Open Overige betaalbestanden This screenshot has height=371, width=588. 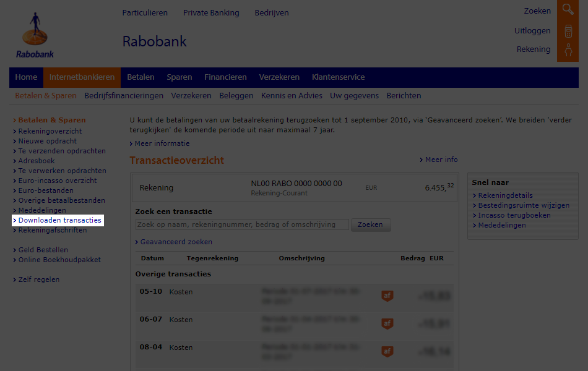tap(61, 200)
